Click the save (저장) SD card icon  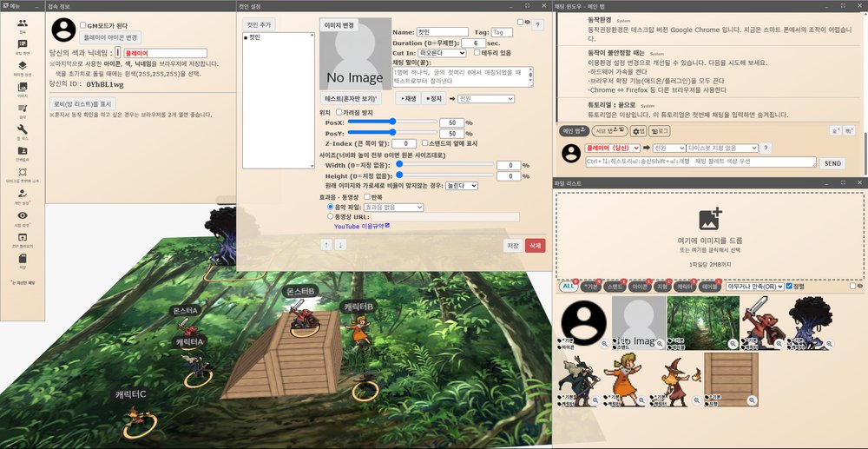tap(23, 259)
